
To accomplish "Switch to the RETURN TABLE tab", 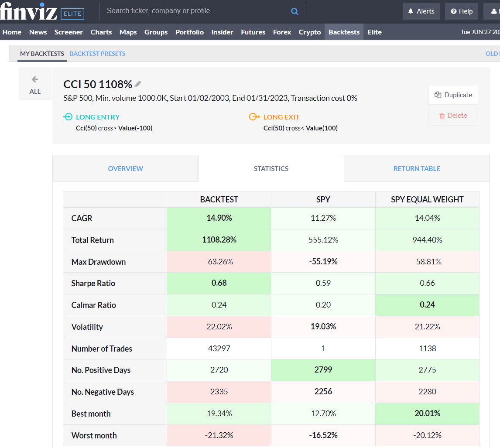I will 416,168.
